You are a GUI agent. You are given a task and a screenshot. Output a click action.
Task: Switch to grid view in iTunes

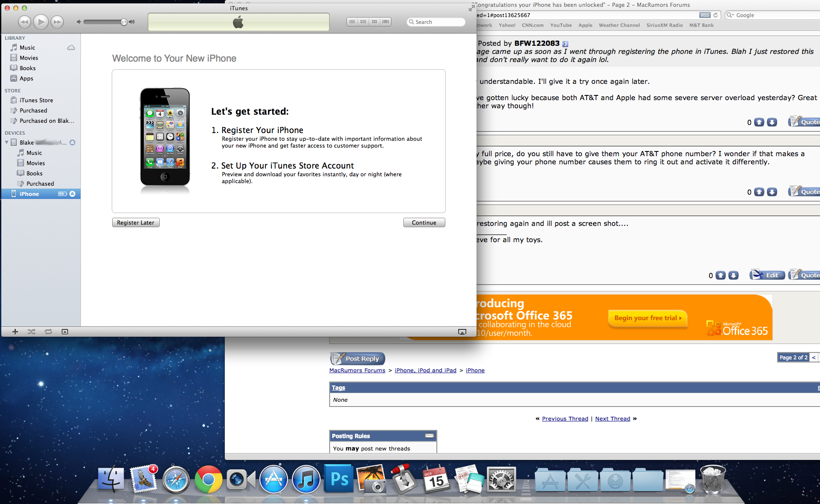[374, 22]
